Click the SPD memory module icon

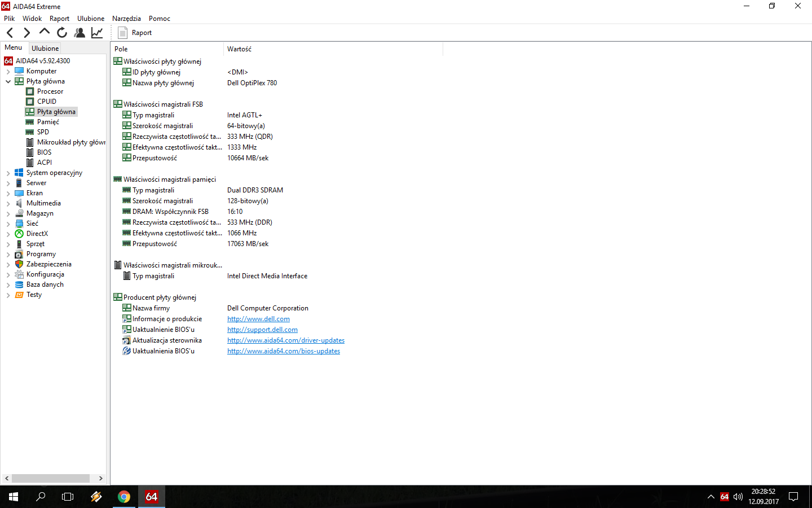click(x=30, y=132)
